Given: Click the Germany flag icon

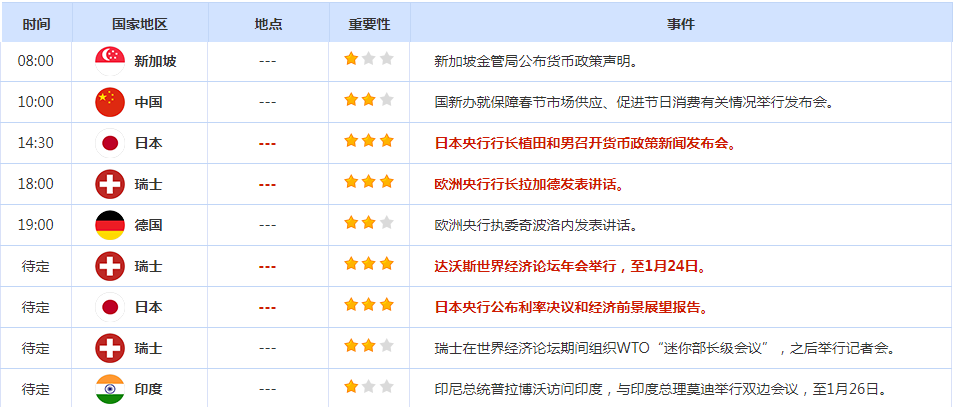Looking at the screenshot, I should (110, 225).
